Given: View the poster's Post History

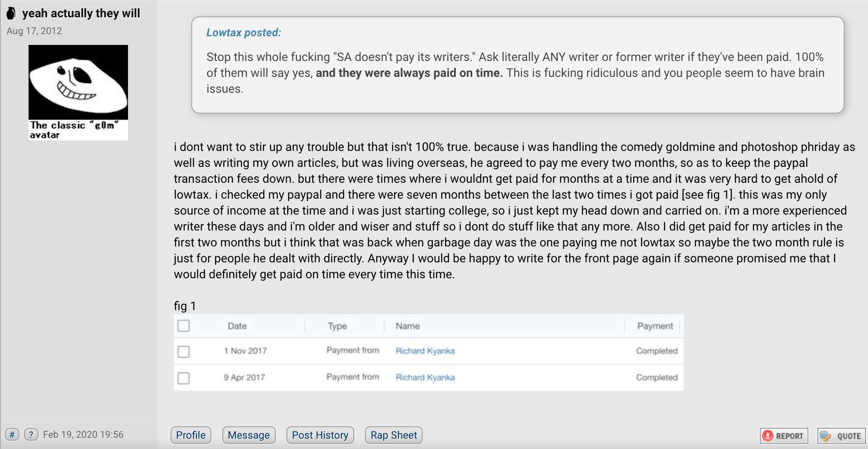Looking at the screenshot, I should [x=320, y=435].
